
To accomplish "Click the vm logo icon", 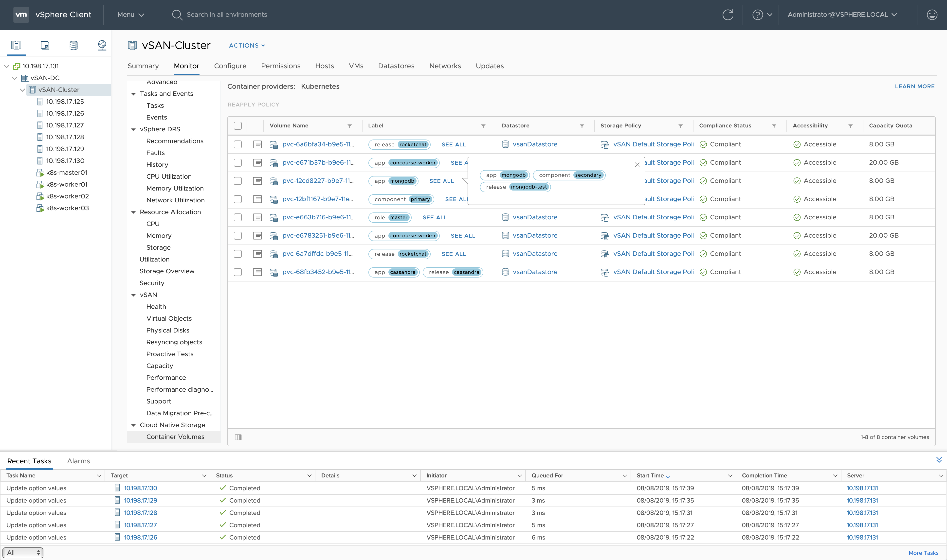I will [21, 15].
